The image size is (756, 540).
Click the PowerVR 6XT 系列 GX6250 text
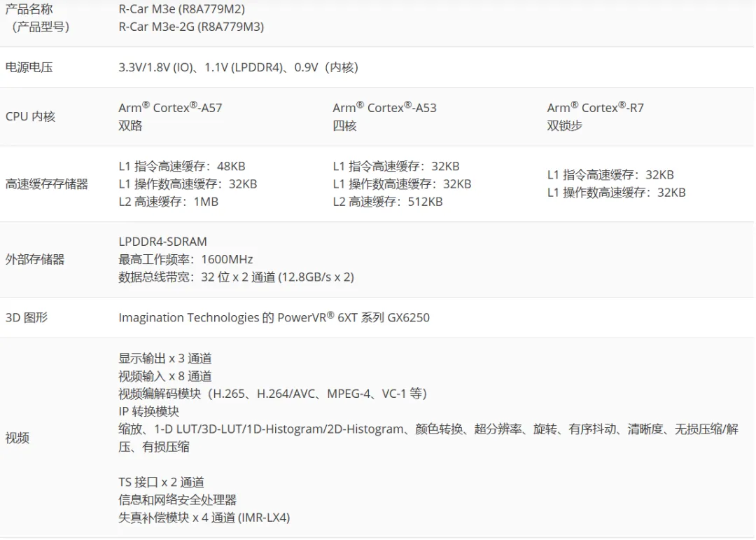tap(353, 317)
